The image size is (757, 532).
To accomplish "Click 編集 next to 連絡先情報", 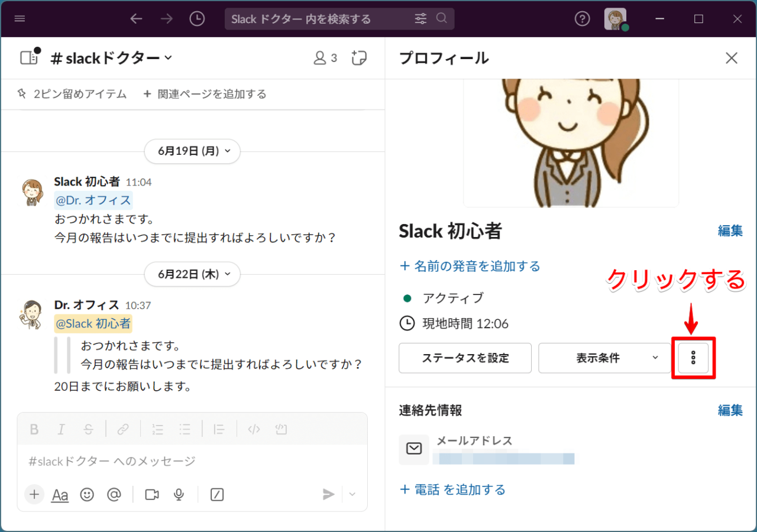I will 730,410.
